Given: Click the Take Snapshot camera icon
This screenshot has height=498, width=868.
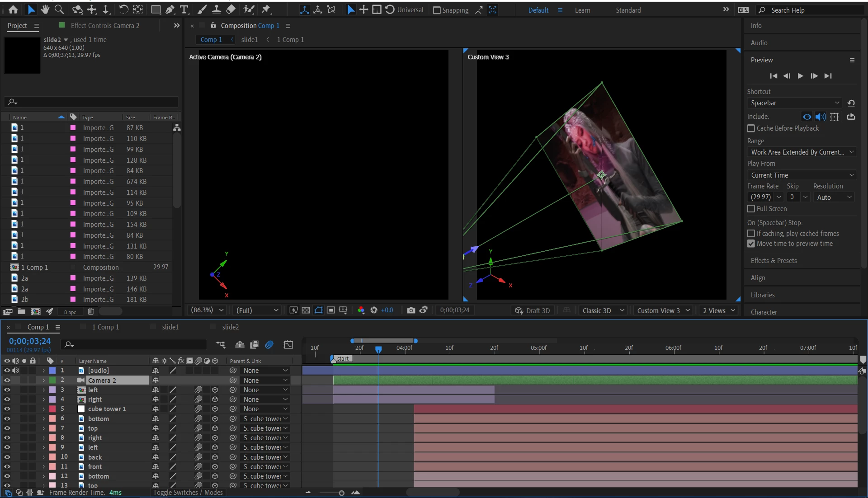Looking at the screenshot, I should tap(410, 310).
